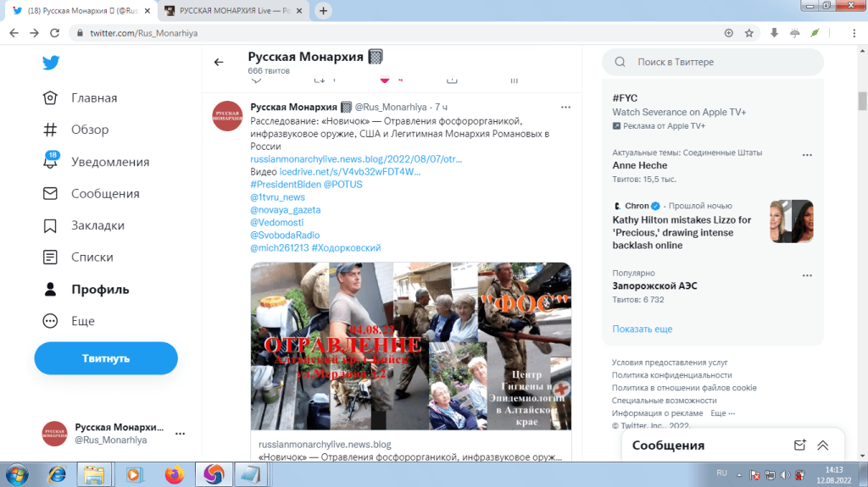Click the @Vedomosti mention

coord(277,223)
